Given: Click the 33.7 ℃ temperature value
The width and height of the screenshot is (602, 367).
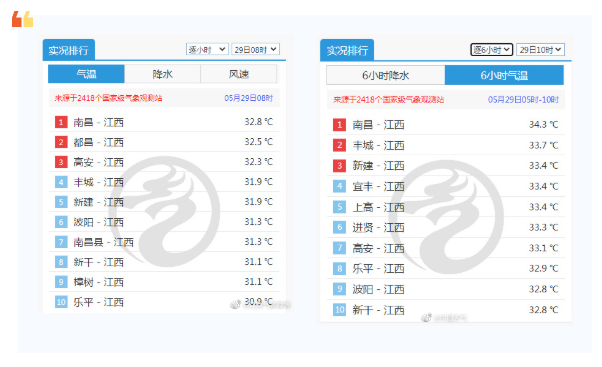Looking at the screenshot, I should [544, 145].
